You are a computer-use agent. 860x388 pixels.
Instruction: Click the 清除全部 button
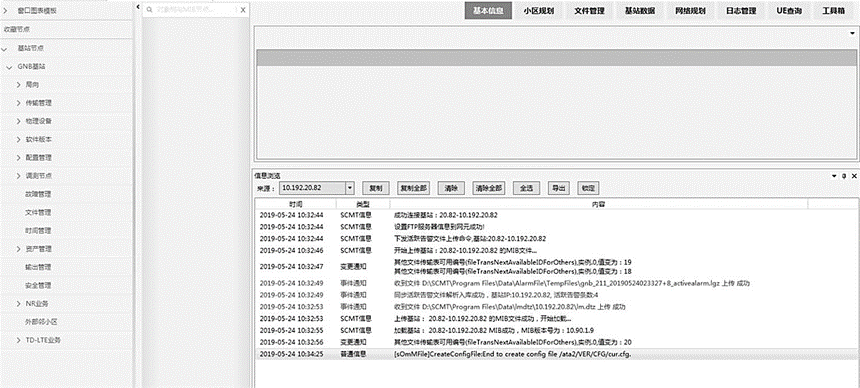click(488, 188)
